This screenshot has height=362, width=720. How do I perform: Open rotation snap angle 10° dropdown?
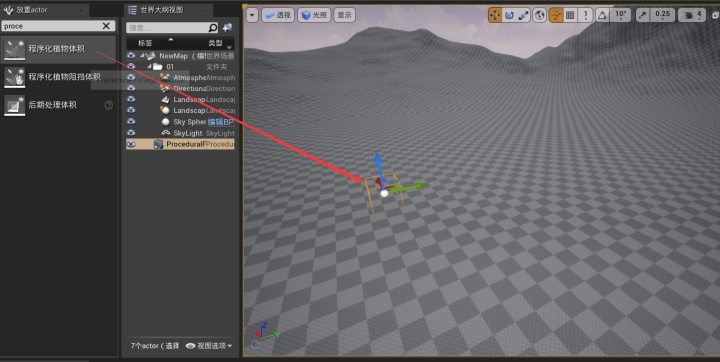620,15
